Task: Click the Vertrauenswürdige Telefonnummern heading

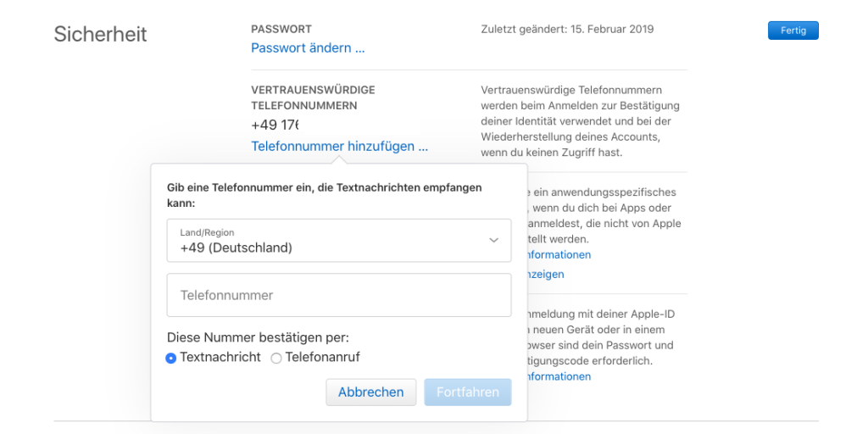Action: [313, 97]
